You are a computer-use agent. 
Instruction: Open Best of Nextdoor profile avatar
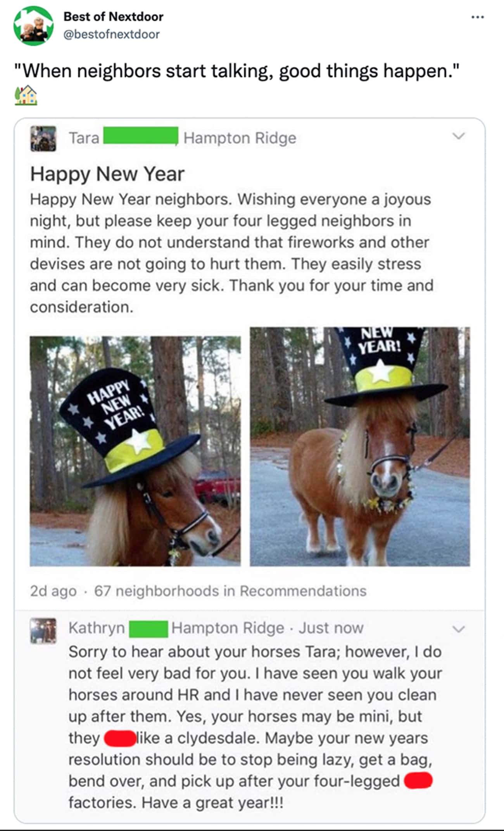[x=33, y=26]
